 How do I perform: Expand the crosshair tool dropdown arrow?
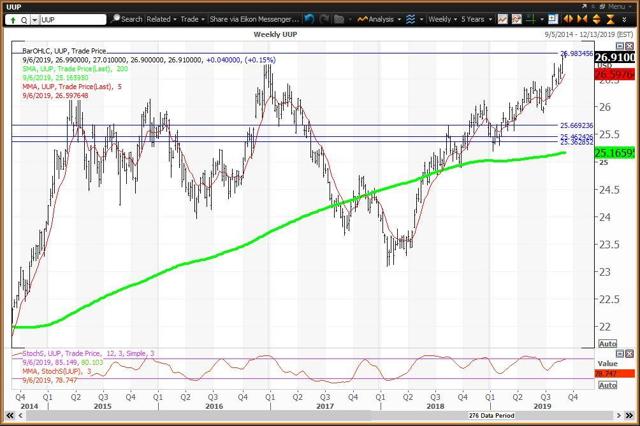coord(542,20)
